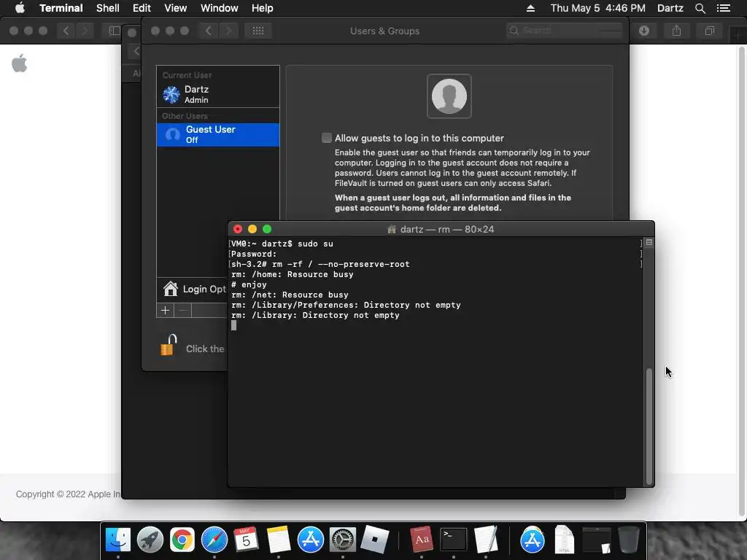This screenshot has height=560, width=747.
Task: Open Login Options
Action: [194, 289]
